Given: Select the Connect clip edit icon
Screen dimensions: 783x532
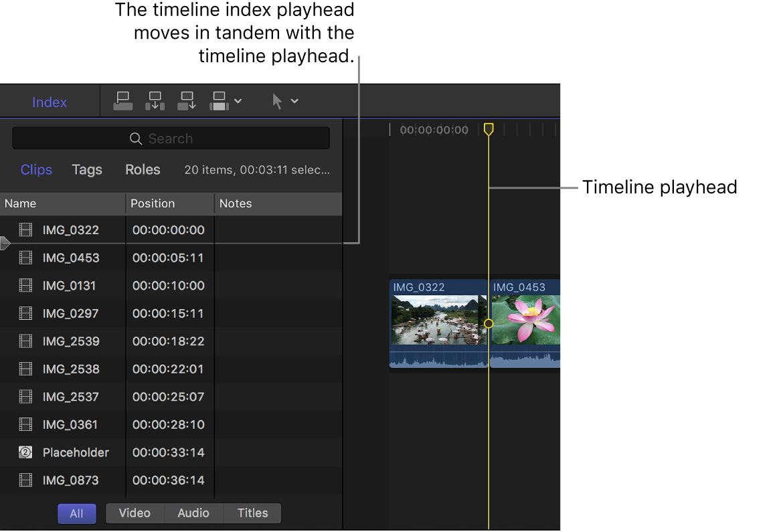Looking at the screenshot, I should click(x=123, y=100).
